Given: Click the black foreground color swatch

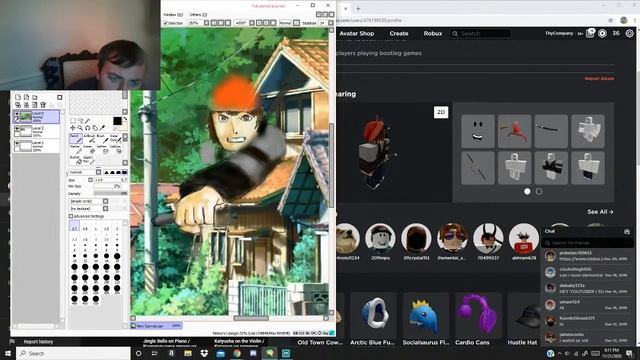Looking at the screenshot, I should pyautogui.click(x=117, y=121).
